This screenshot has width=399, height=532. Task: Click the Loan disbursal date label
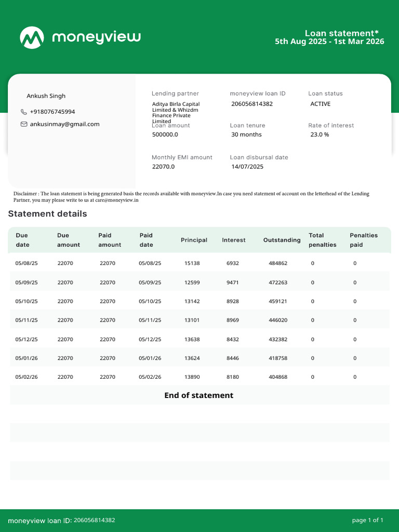point(259,157)
